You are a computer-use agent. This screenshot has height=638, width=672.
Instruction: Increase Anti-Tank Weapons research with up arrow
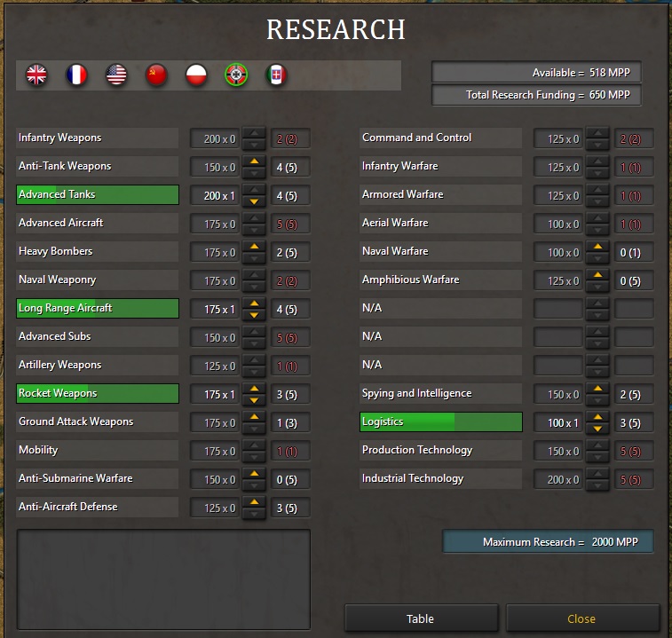pos(254,161)
